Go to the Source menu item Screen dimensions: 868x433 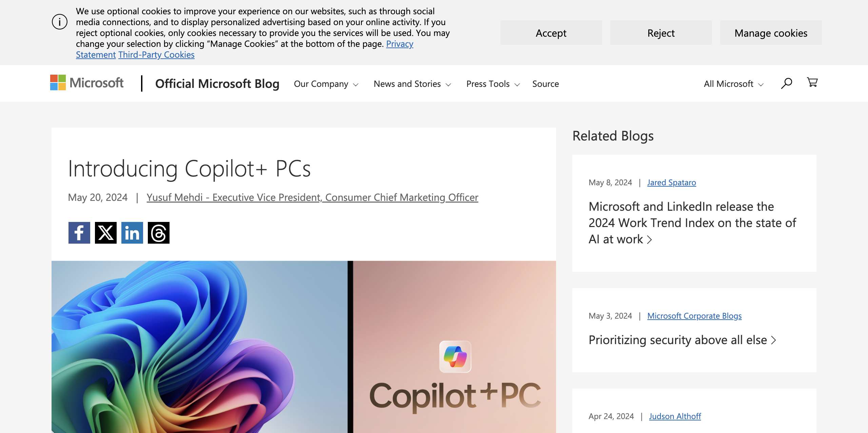(x=545, y=84)
